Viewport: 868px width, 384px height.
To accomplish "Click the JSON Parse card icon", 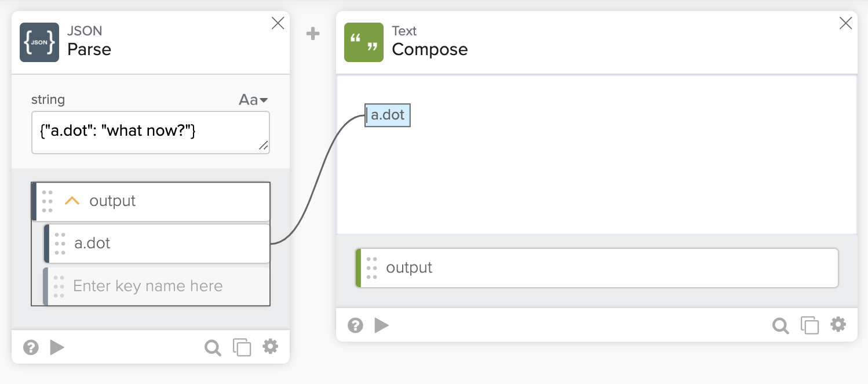I will 39,42.
